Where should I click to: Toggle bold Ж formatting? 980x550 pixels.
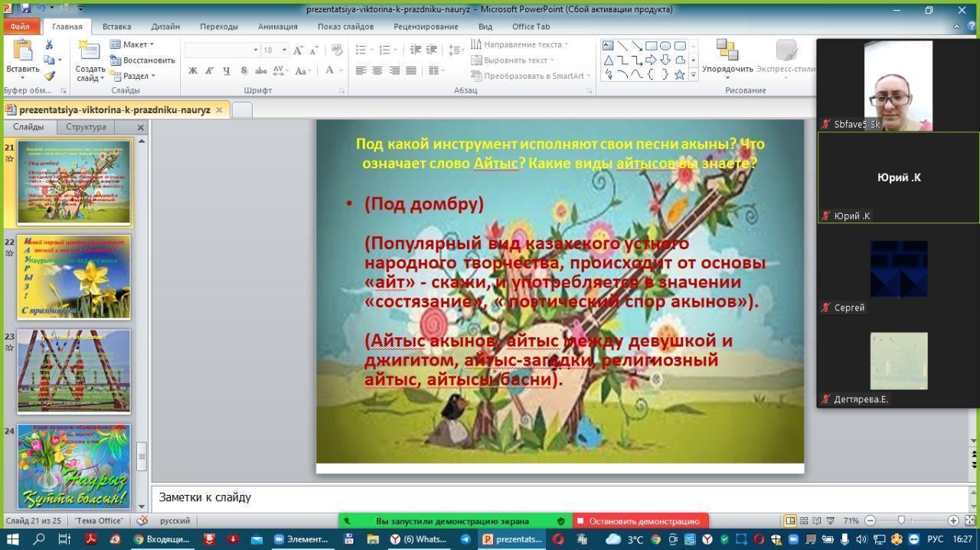193,70
